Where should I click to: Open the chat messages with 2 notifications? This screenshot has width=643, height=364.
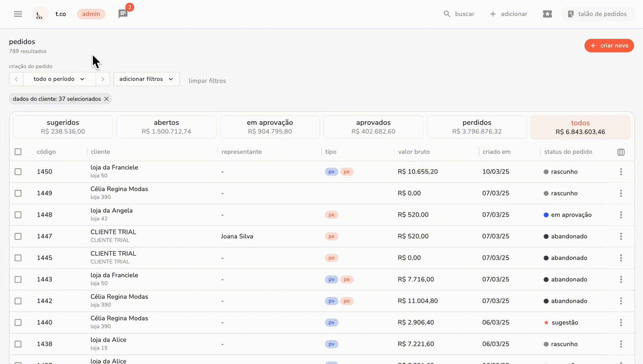pos(122,14)
